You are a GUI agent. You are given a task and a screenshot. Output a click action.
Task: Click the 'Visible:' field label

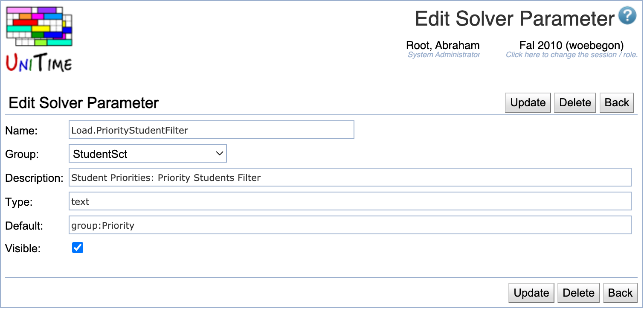click(23, 249)
